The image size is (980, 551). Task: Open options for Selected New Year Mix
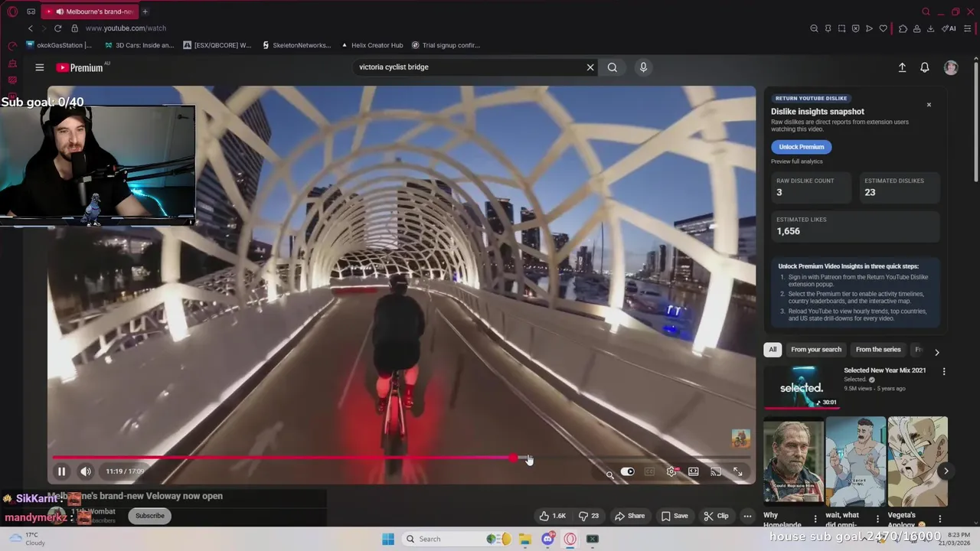tap(944, 371)
